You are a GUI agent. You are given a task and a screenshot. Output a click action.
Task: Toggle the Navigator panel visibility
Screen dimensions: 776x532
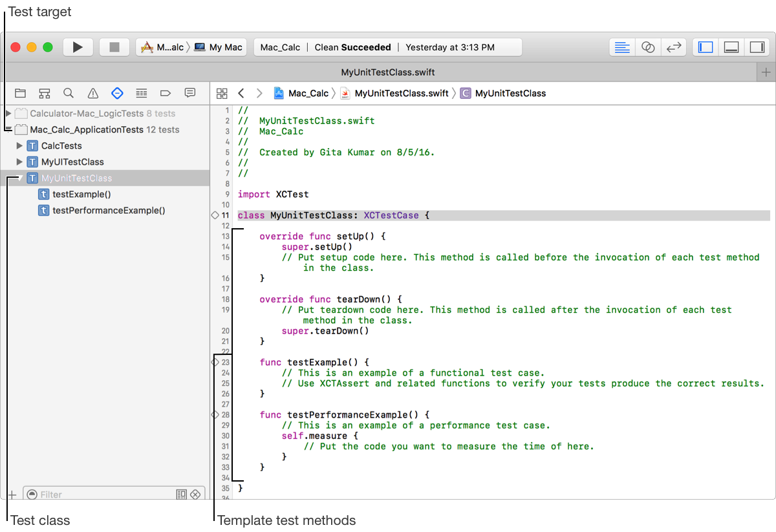tap(706, 47)
